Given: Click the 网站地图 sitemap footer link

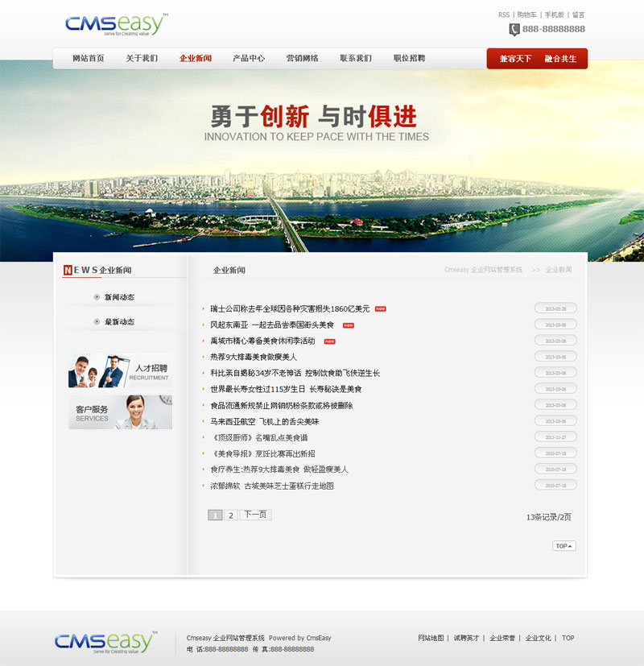Looking at the screenshot, I should pyautogui.click(x=431, y=638).
